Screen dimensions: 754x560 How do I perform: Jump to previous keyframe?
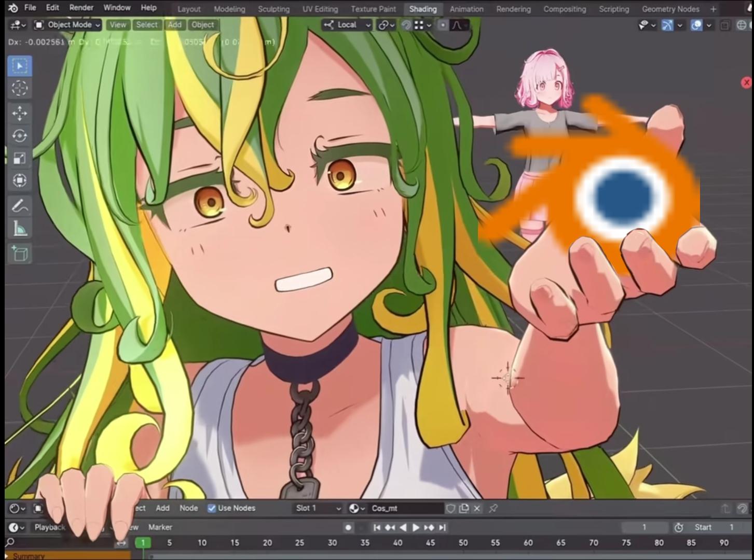pyautogui.click(x=390, y=527)
